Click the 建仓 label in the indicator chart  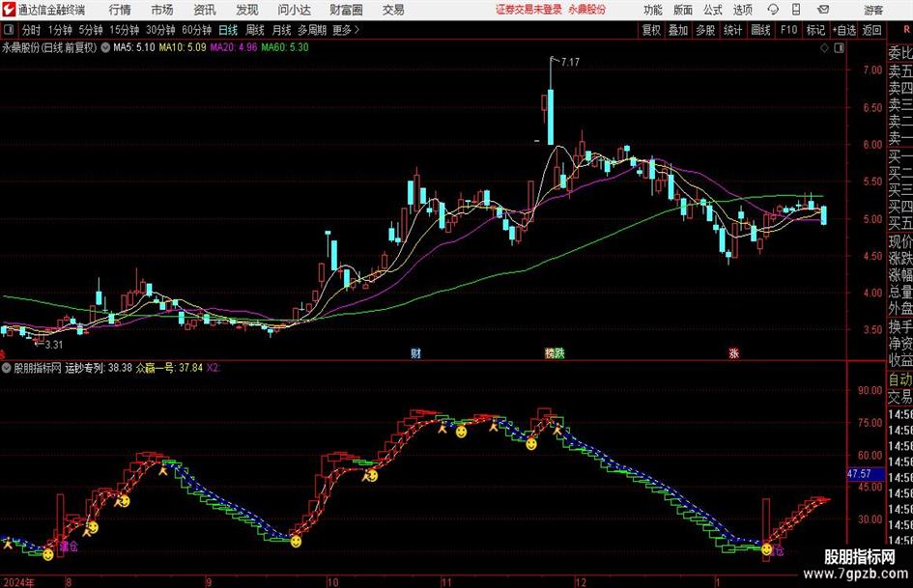tap(69, 546)
